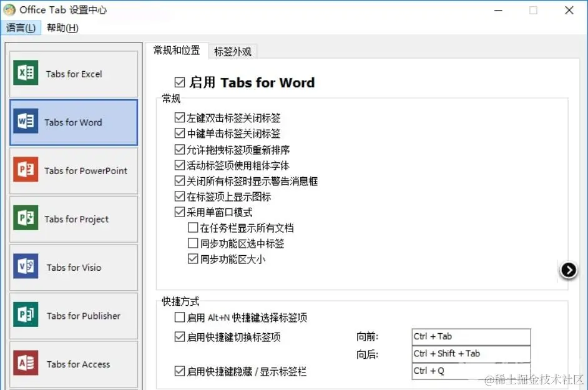Click the Visio icon in sidebar
The width and height of the screenshot is (588, 390).
26,266
